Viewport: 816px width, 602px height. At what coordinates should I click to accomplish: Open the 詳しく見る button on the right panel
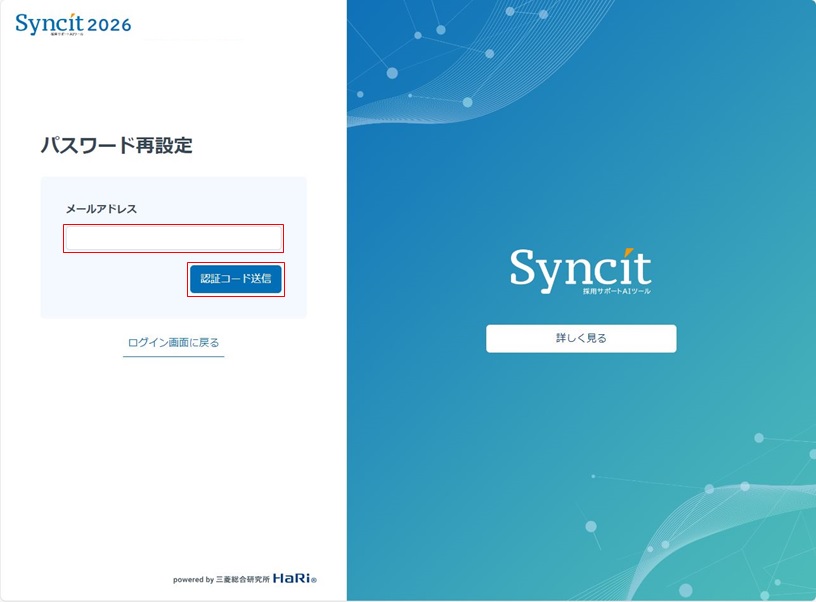point(580,338)
